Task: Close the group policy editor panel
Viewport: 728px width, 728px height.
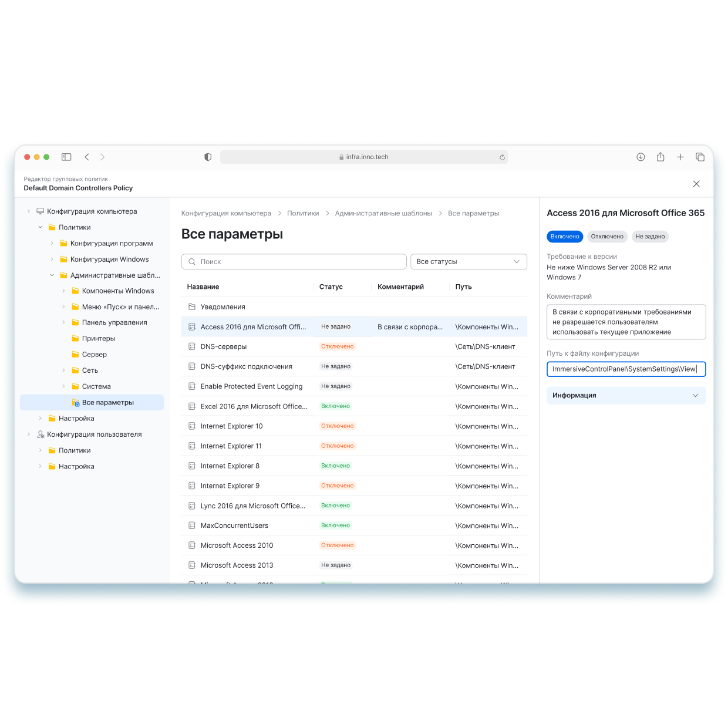Action: 696,184
